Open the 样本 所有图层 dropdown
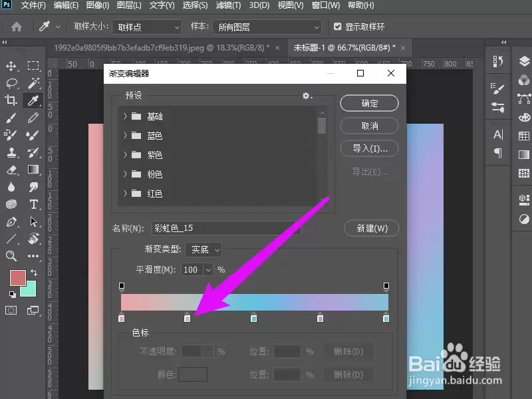This screenshot has width=532, height=399. point(267,27)
